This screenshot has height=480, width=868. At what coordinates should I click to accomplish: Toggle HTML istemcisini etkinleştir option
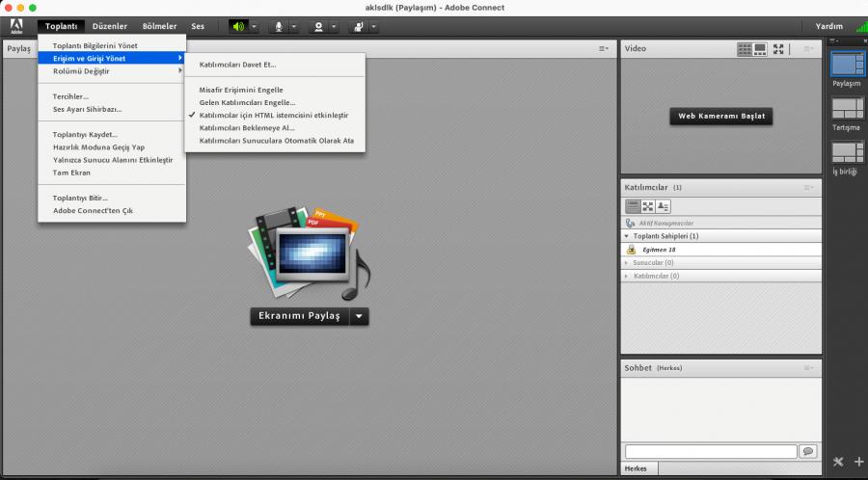273,115
